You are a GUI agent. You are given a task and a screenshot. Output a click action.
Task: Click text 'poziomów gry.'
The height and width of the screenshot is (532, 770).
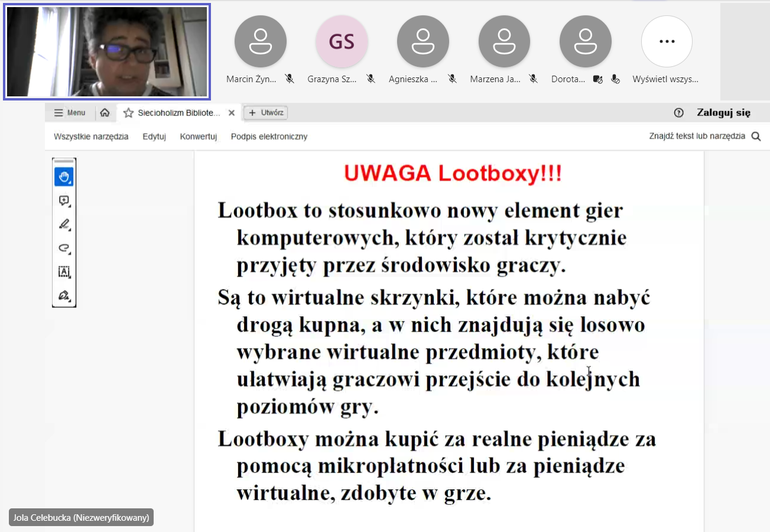307,407
